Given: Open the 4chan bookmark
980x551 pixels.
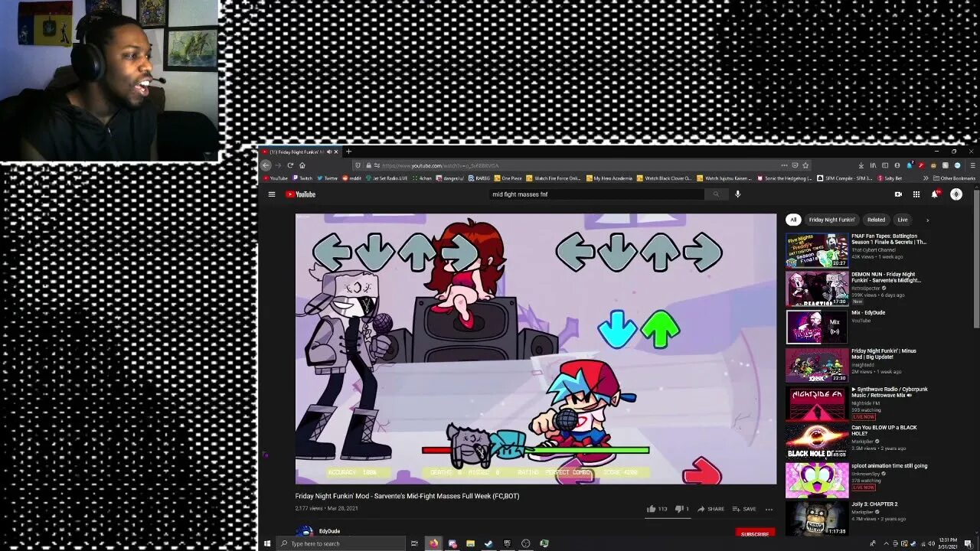Looking at the screenshot, I should click(x=422, y=178).
